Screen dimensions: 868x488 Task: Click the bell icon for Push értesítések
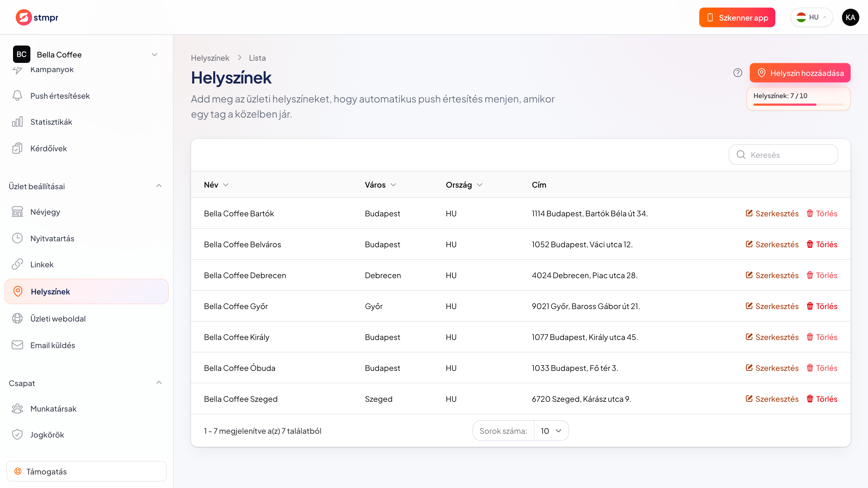pyautogui.click(x=17, y=96)
